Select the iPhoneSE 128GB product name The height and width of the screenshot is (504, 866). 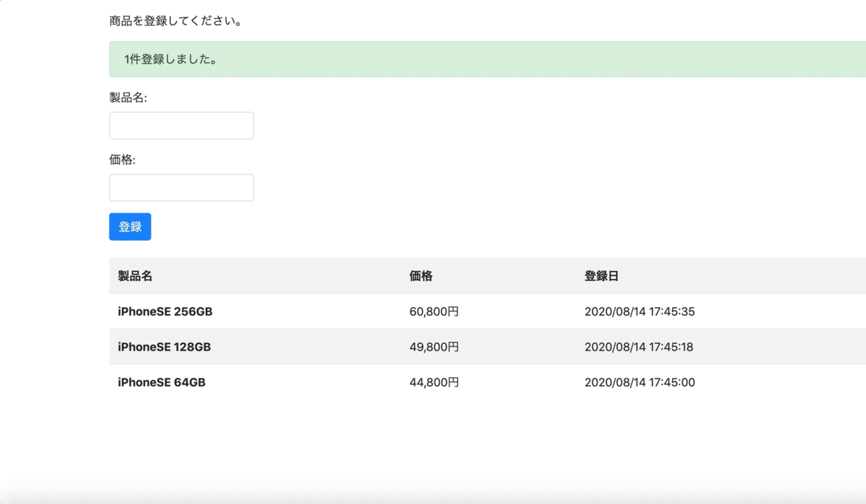(165, 347)
